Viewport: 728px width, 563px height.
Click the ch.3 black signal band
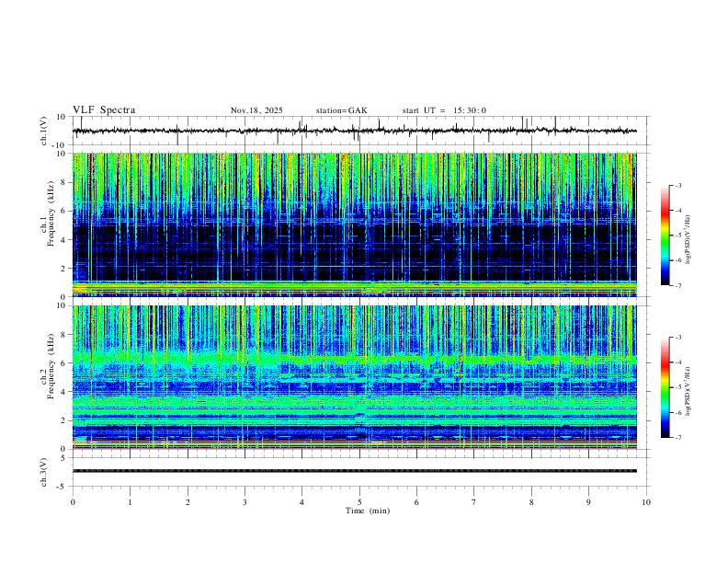[x=355, y=471]
